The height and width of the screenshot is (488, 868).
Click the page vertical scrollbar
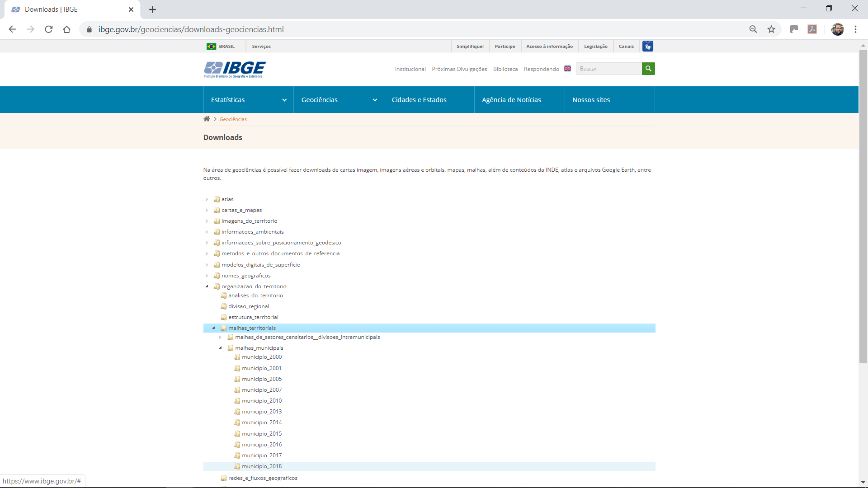tap(863, 206)
